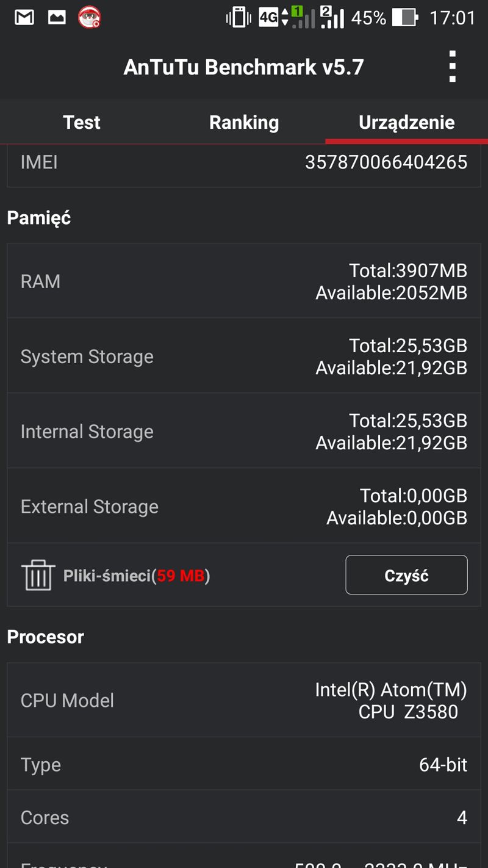The height and width of the screenshot is (868, 488).
Task: Tap the trash can junk files icon
Action: click(38, 575)
